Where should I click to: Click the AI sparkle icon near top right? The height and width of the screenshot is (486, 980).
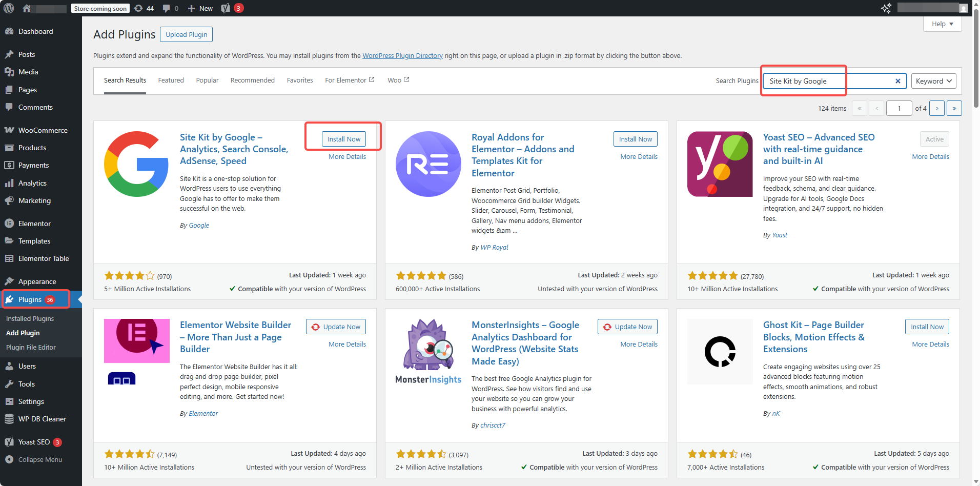[x=886, y=8]
